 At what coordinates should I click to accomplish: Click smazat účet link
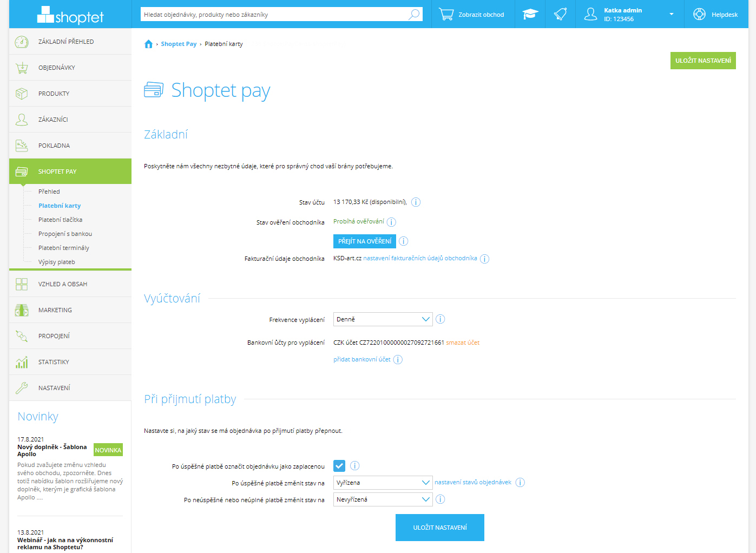click(463, 343)
